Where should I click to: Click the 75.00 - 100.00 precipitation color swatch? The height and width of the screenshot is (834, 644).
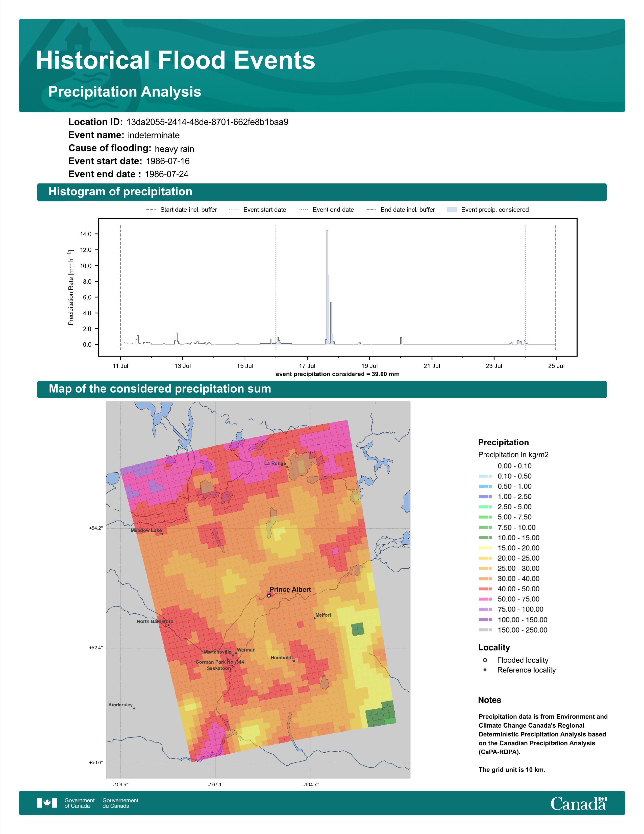click(485, 610)
